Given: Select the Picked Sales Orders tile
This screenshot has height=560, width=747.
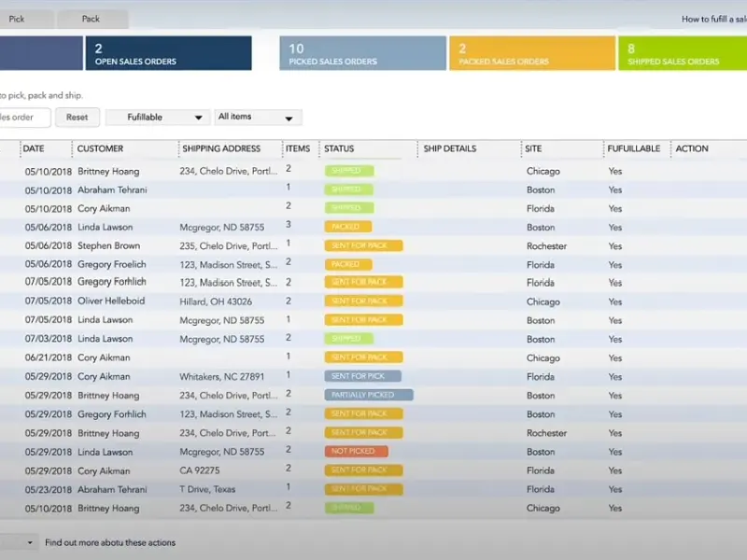Looking at the screenshot, I should click(x=362, y=53).
